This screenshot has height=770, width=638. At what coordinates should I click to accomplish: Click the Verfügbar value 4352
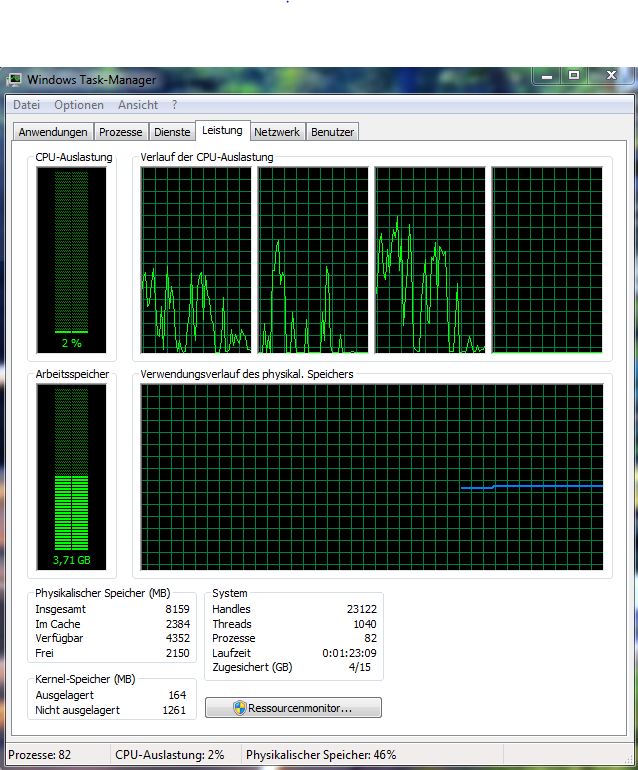coord(177,638)
